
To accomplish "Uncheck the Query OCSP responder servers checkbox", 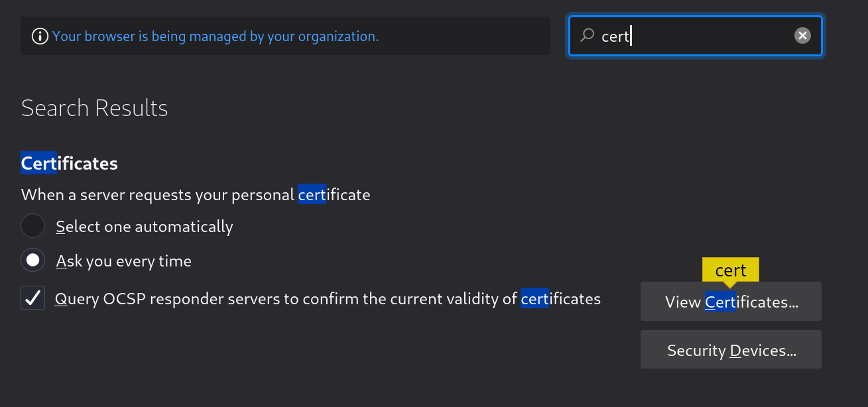I will pyautogui.click(x=33, y=298).
